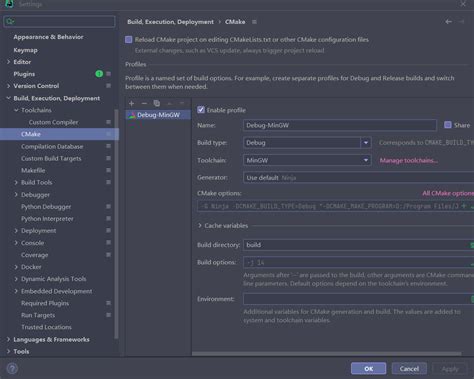
Task: Remove the selected CMake profile
Action: [144, 103]
